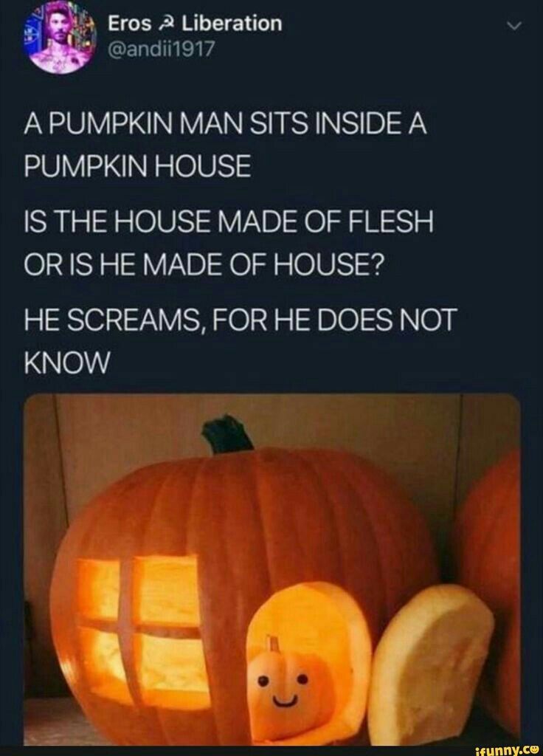Select the 'A PUMPKIN MAN SITS INSIDE A' line

click(226, 124)
